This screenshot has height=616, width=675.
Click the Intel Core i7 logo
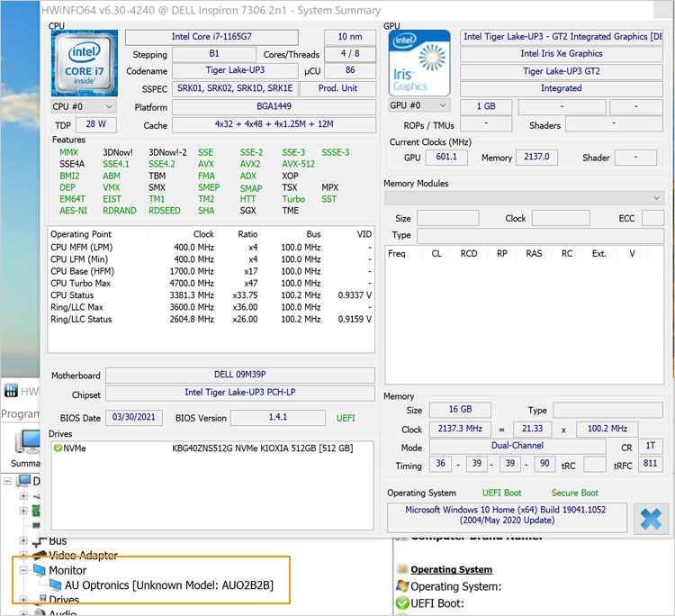pyautogui.click(x=85, y=62)
